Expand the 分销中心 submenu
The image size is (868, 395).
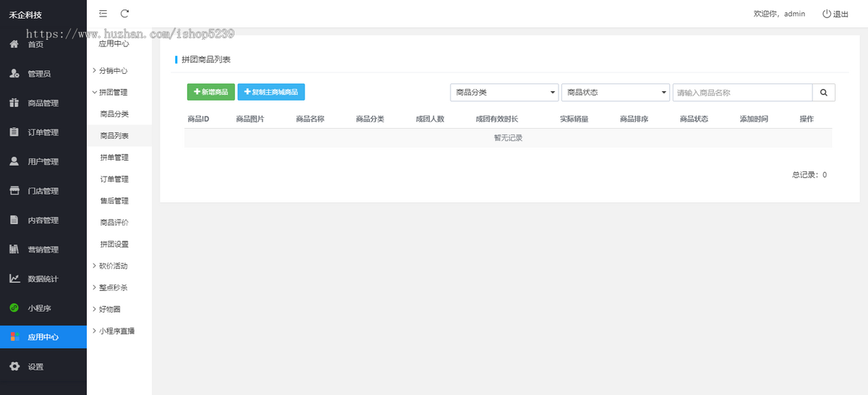pyautogui.click(x=119, y=71)
